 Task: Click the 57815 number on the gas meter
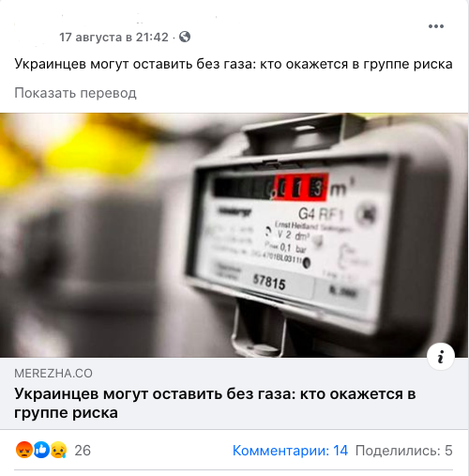[x=269, y=282]
